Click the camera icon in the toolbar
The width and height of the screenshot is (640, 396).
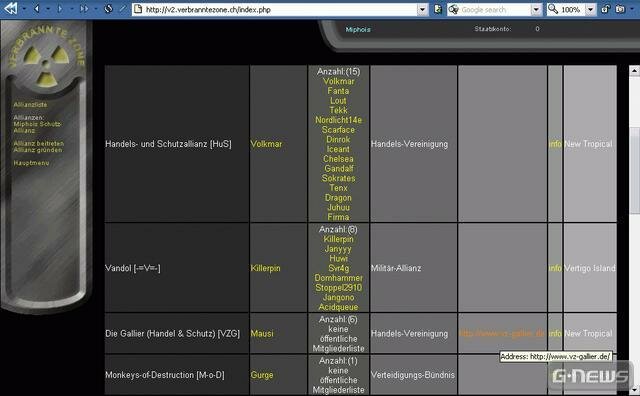(x=620, y=9)
